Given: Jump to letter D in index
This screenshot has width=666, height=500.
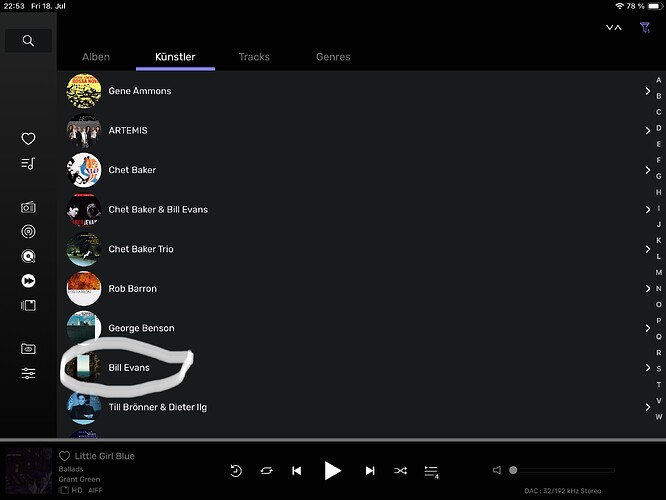Looking at the screenshot, I should click(x=658, y=128).
